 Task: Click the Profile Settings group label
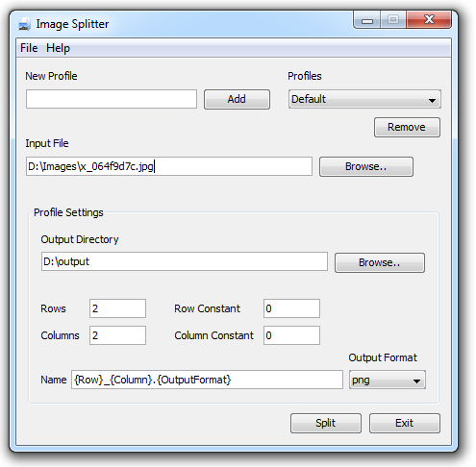click(68, 212)
